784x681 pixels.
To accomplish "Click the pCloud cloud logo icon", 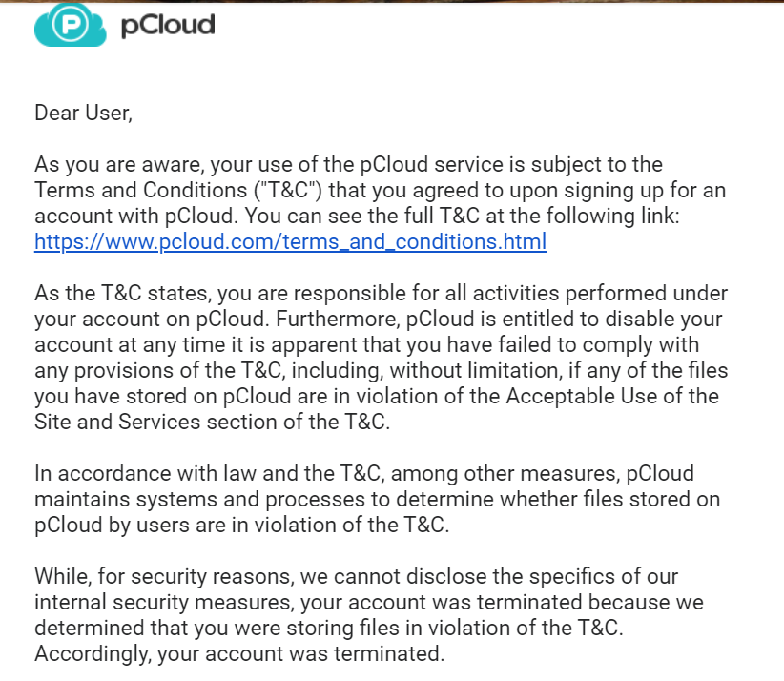I will (70, 25).
